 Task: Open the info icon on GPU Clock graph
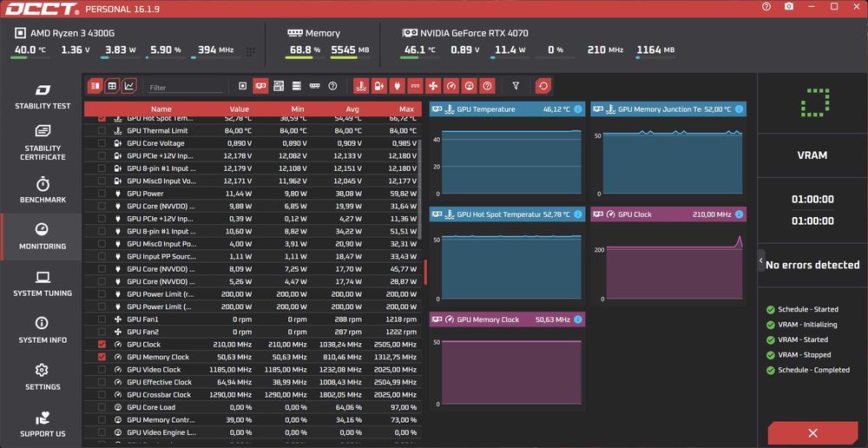[740, 214]
